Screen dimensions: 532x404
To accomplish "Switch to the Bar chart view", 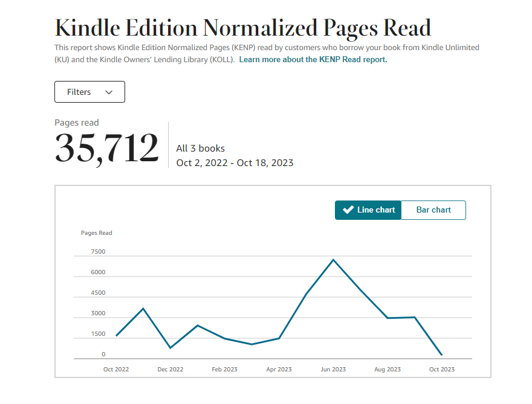I will point(433,210).
